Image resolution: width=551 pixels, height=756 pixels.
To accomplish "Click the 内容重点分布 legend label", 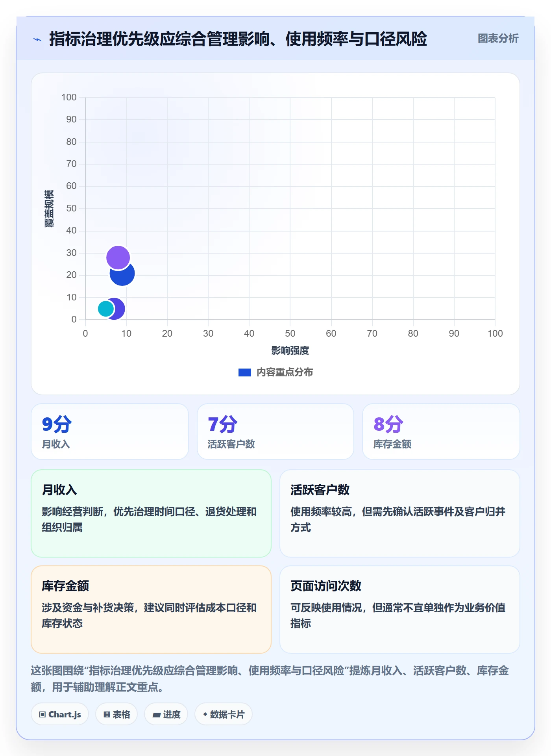I will [285, 372].
